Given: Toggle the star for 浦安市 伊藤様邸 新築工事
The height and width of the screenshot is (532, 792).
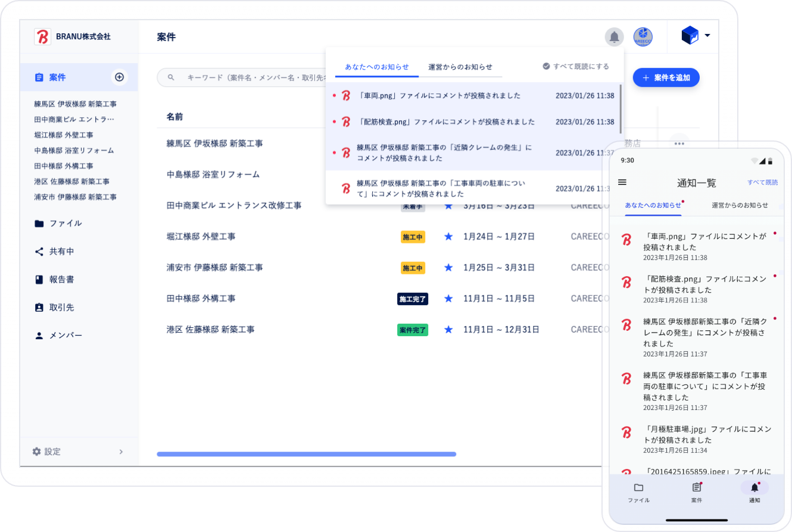Looking at the screenshot, I should tap(448, 267).
